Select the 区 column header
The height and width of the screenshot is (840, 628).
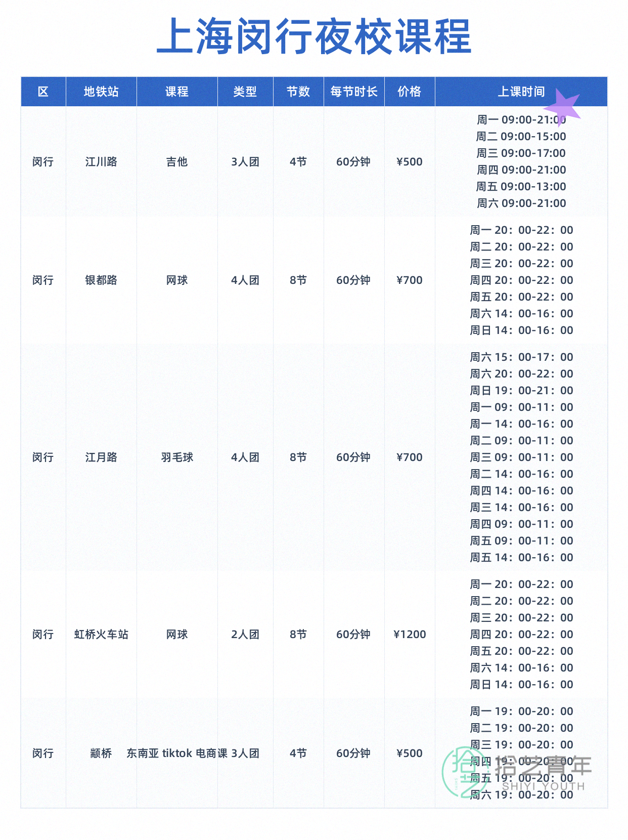click(43, 92)
